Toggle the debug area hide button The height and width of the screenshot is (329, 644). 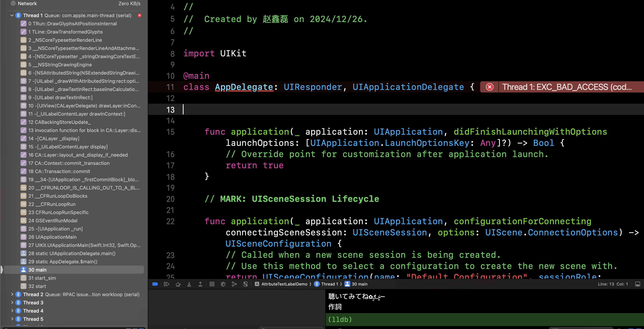click(x=638, y=284)
